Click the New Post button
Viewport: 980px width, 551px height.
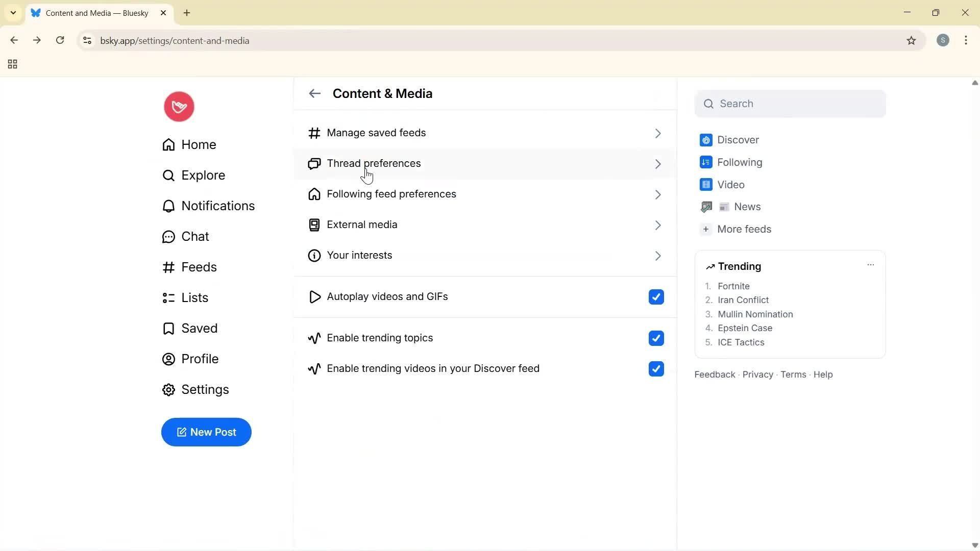coord(206,432)
